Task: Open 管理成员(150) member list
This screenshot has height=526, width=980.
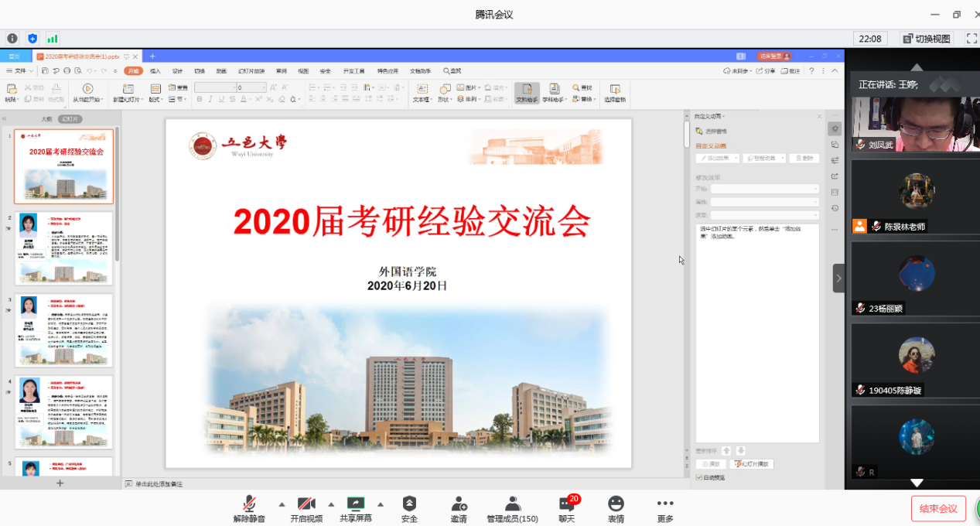Action: coord(512,504)
